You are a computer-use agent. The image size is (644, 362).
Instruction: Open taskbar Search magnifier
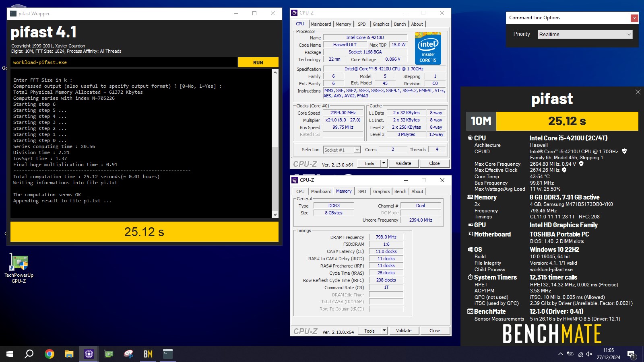(x=29, y=354)
